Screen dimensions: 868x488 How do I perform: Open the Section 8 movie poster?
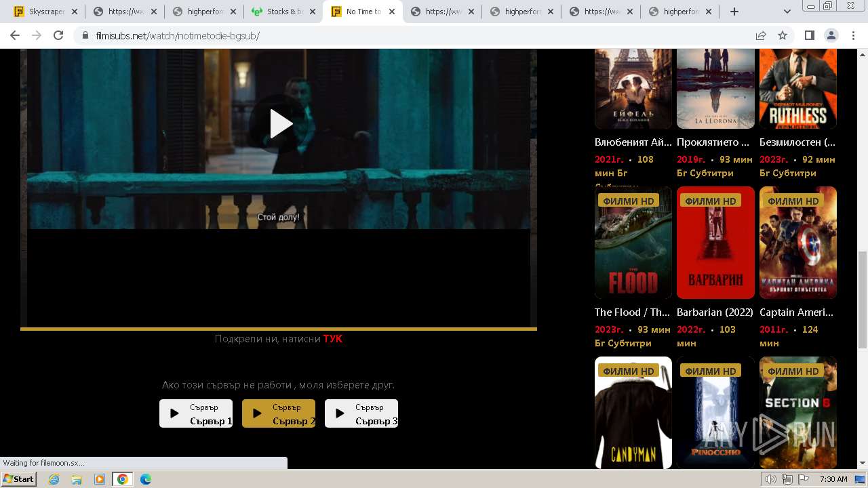798,413
